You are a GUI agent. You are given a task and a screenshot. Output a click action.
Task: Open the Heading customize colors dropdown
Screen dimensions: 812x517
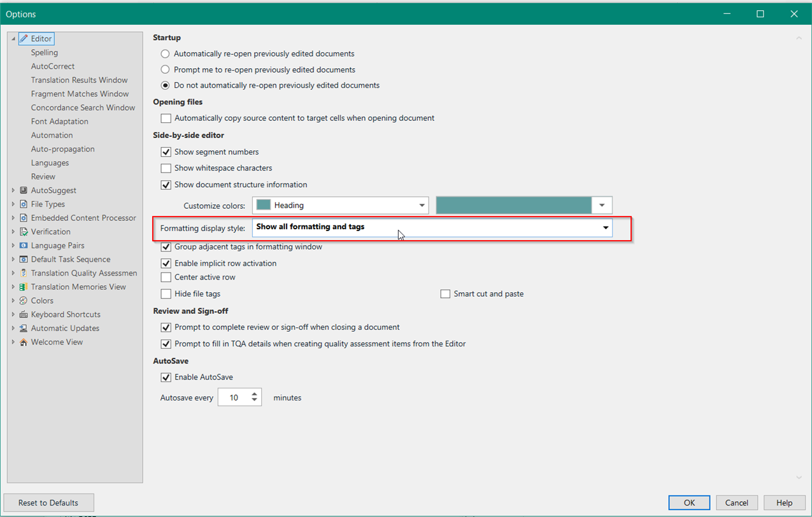pyautogui.click(x=341, y=205)
